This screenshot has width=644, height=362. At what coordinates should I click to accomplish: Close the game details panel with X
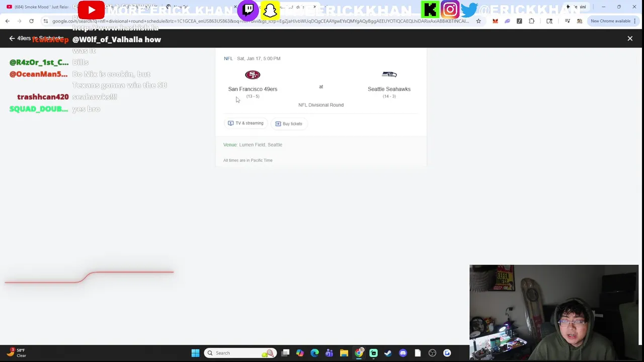point(630,38)
